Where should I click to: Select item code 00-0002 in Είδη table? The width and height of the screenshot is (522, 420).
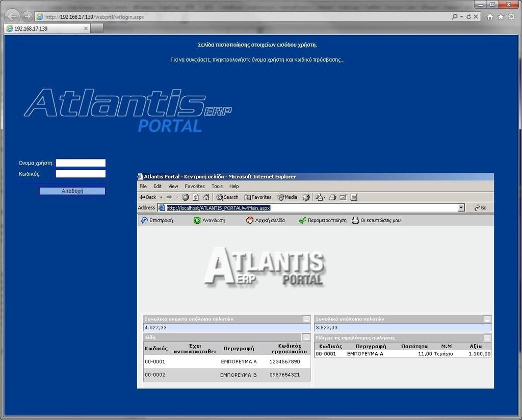click(155, 375)
